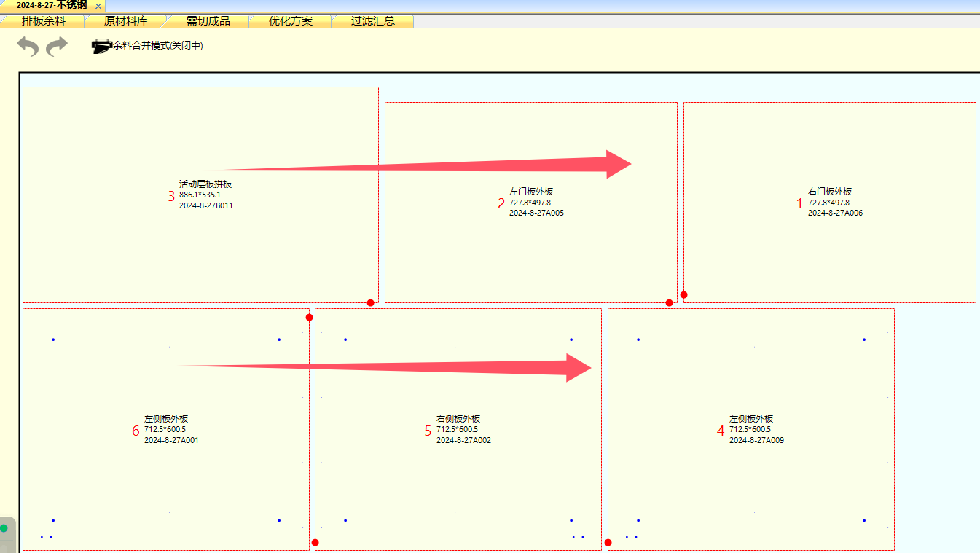Toggle 余料合并模式 (currently 关闭中)

(x=157, y=46)
